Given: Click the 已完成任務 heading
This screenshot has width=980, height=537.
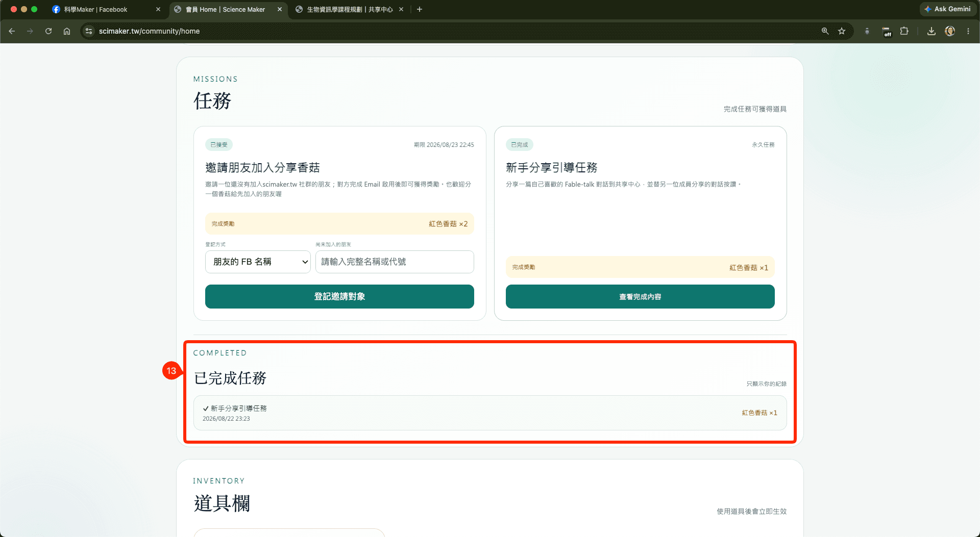Looking at the screenshot, I should (230, 378).
